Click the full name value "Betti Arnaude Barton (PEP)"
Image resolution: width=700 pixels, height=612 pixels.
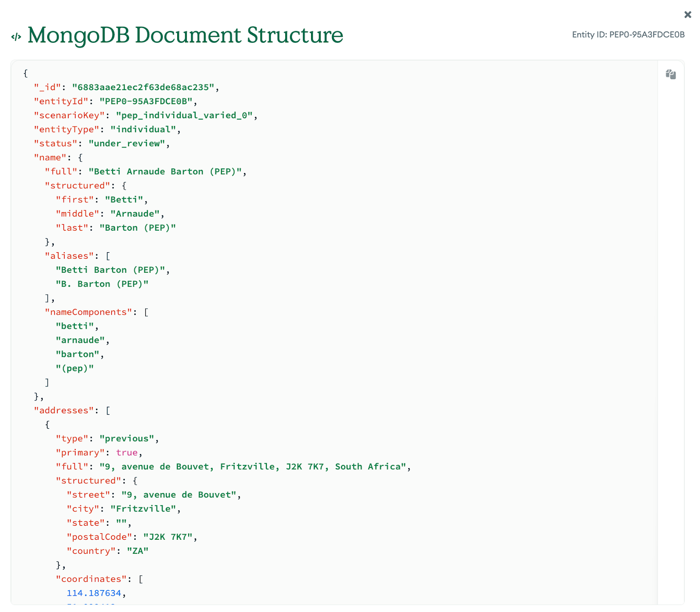point(165,171)
